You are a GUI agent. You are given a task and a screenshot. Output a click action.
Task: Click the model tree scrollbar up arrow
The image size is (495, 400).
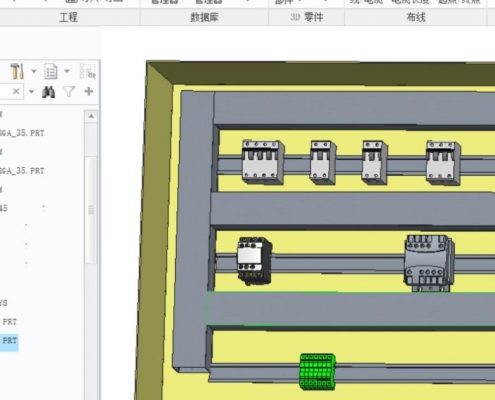pos(91,116)
